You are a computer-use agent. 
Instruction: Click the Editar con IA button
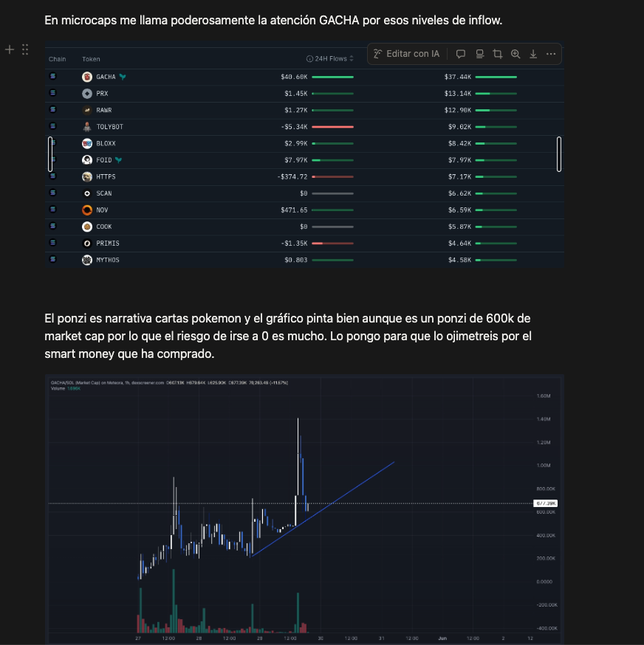pyautogui.click(x=406, y=54)
